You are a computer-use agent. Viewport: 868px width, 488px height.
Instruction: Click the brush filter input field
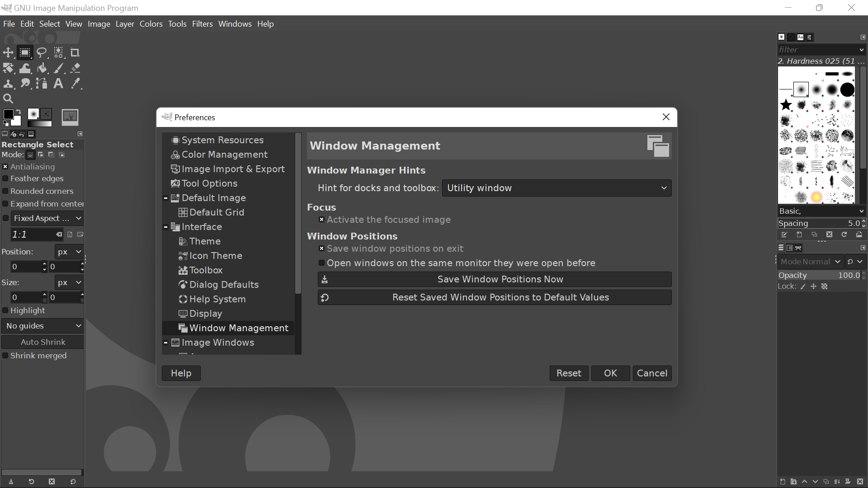point(817,50)
